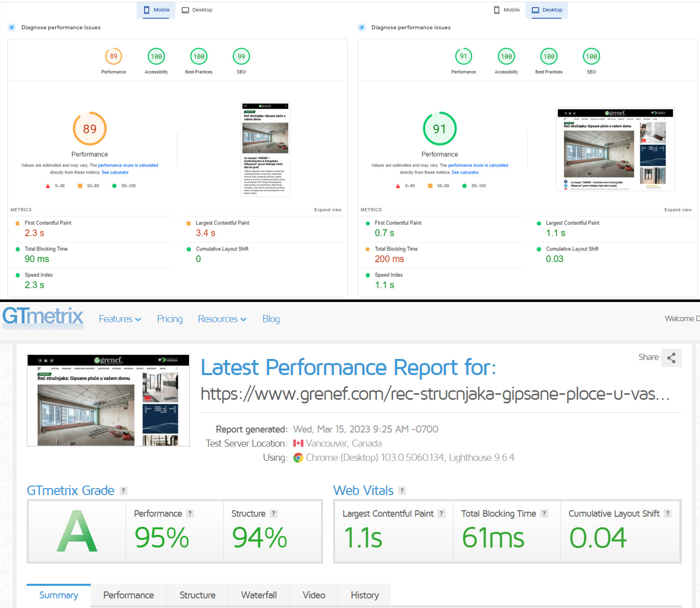Click the Web Vitals help question mark
This screenshot has width=700, height=608.
pyautogui.click(x=402, y=491)
